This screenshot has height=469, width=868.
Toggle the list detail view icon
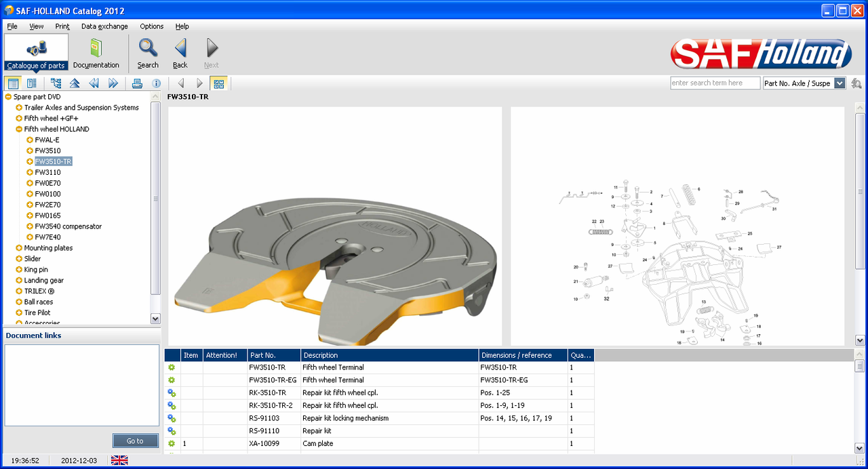coord(32,83)
